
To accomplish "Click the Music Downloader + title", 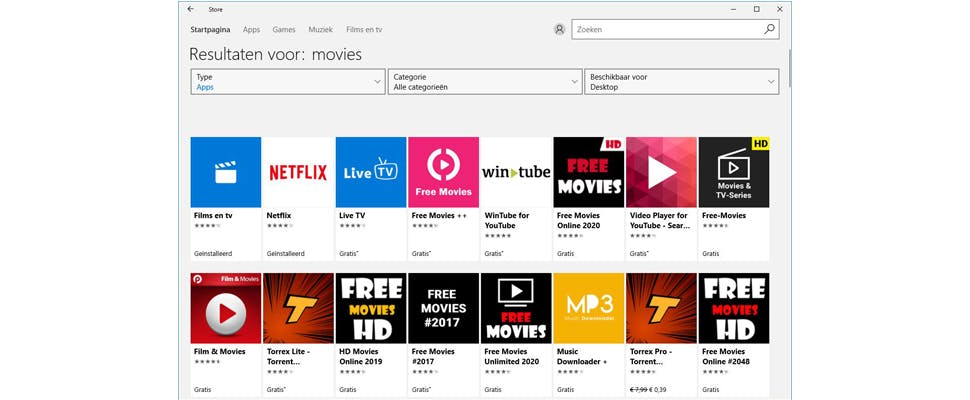I will click(x=582, y=357).
